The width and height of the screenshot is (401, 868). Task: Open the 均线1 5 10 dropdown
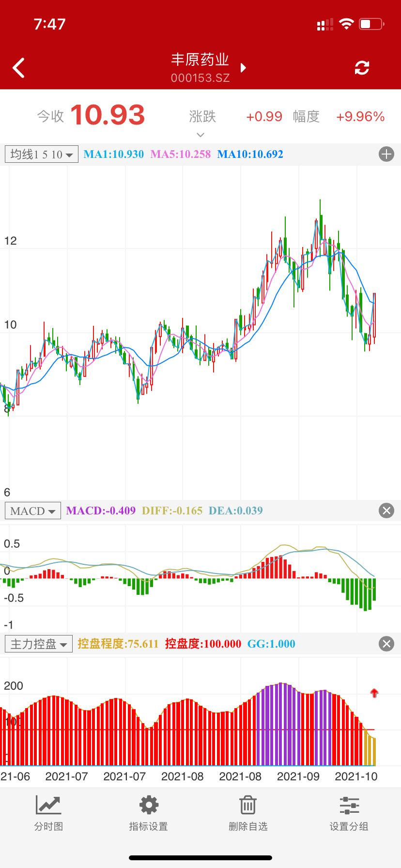[x=42, y=155]
